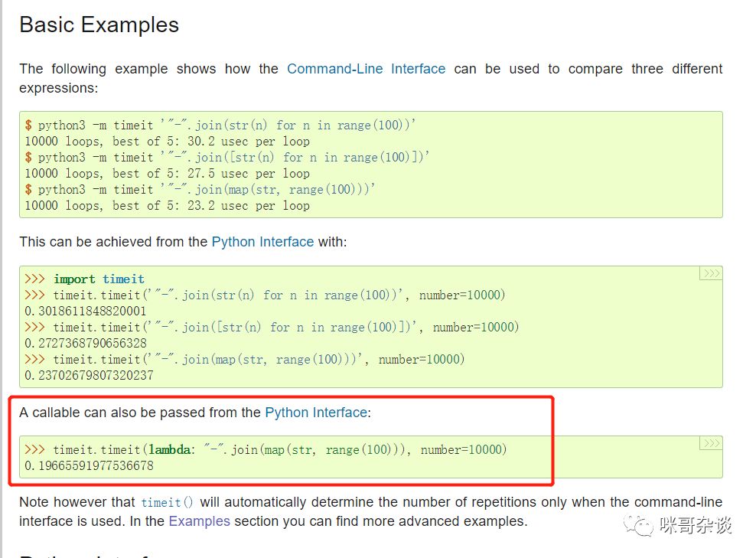Click the result 0.19665591977536678
Screen dimensions: 756x558
tap(89, 466)
